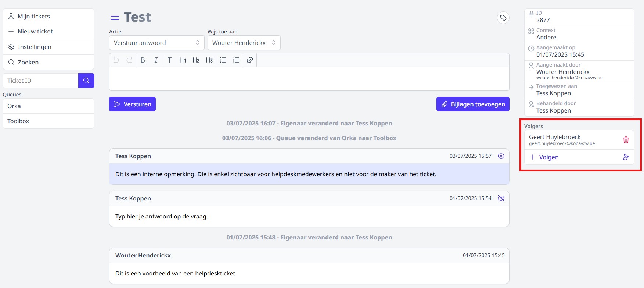Open the tag icon next to title
The height and width of the screenshot is (288, 644).
pyautogui.click(x=503, y=18)
